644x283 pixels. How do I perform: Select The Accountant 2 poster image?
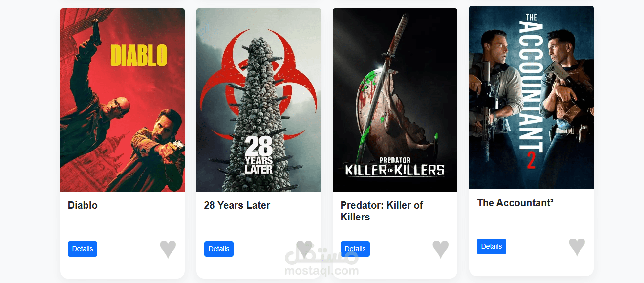pyautogui.click(x=531, y=97)
